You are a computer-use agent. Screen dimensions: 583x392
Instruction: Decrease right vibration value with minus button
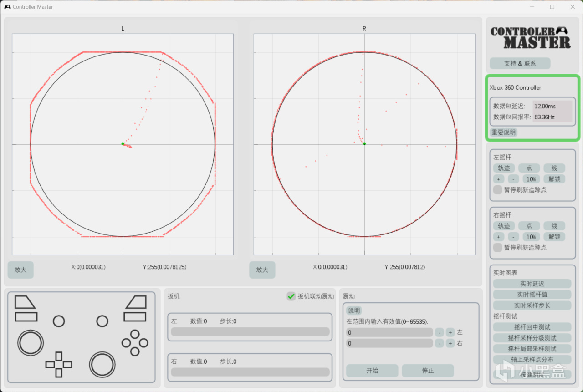click(x=439, y=343)
